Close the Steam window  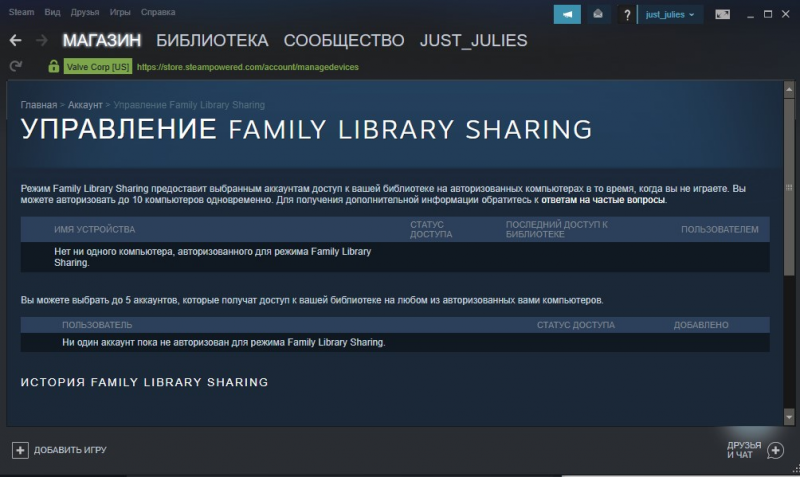(786, 14)
